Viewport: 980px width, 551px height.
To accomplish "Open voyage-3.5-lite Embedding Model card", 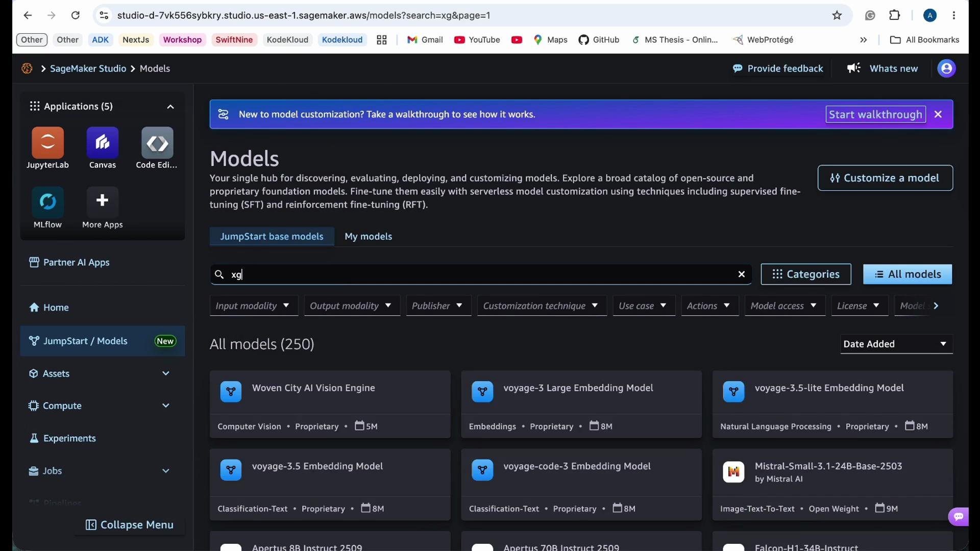I will pos(832,404).
